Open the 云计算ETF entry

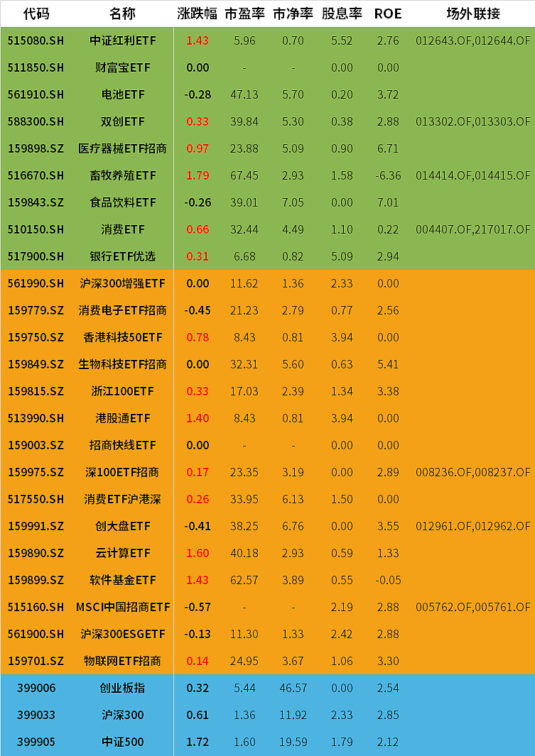pos(122,553)
